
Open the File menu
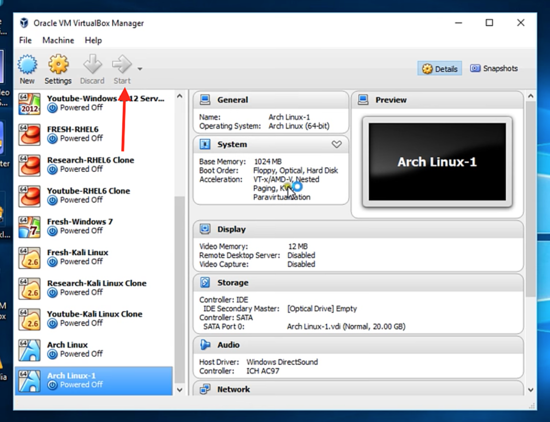point(25,40)
